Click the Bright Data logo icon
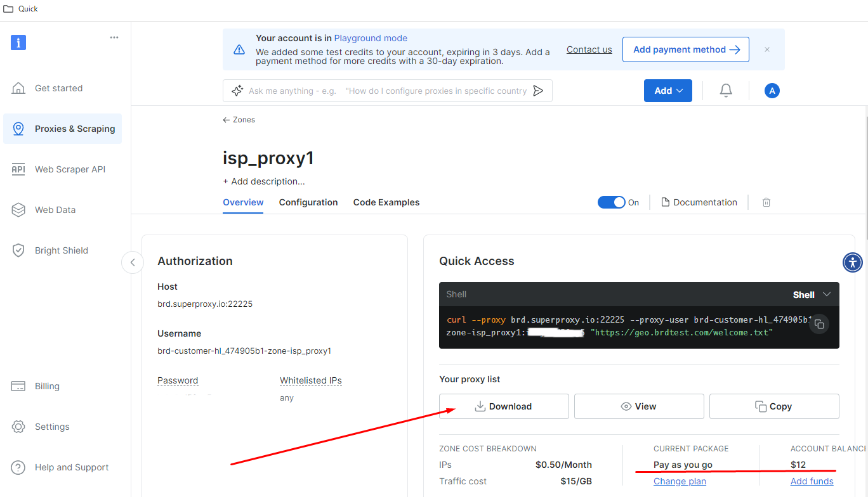Screen dimensions: 868x497 pyautogui.click(x=18, y=42)
